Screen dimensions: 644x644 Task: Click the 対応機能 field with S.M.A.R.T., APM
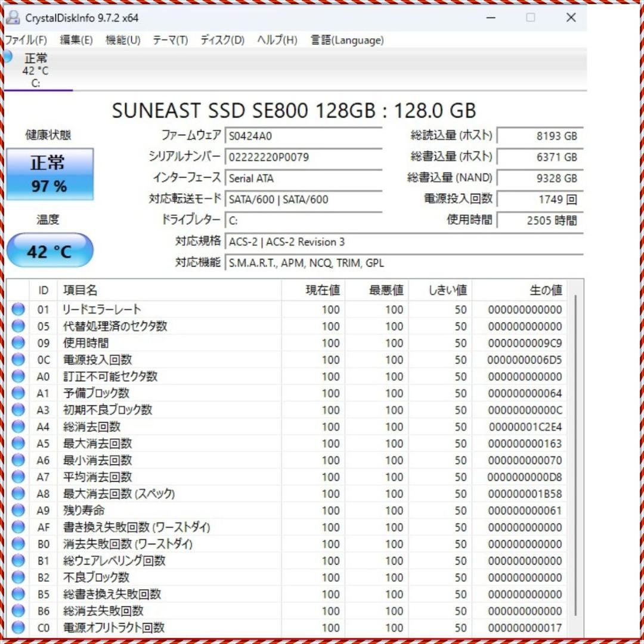[x=404, y=263]
